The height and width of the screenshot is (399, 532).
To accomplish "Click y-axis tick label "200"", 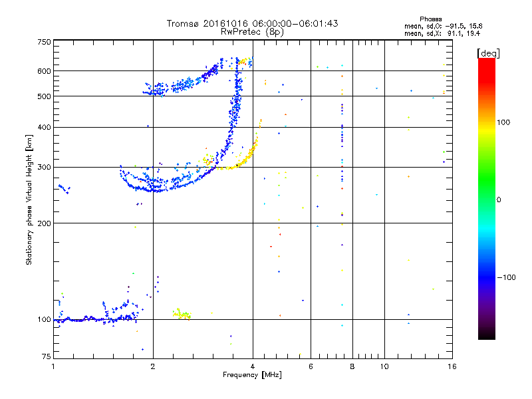I will click(44, 223).
